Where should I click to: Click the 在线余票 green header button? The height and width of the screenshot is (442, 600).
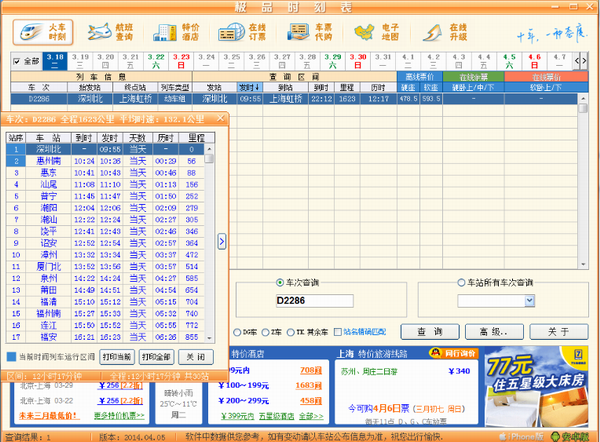[473, 77]
